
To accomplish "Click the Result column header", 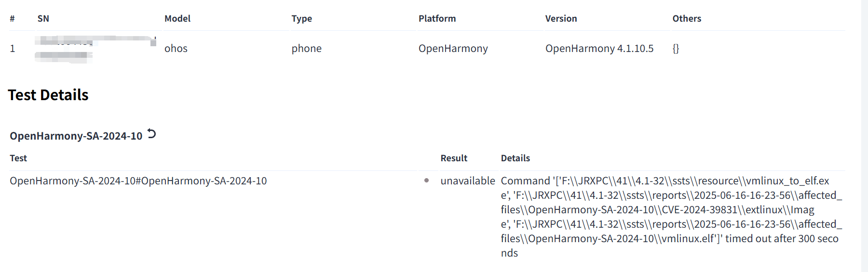I will [454, 158].
